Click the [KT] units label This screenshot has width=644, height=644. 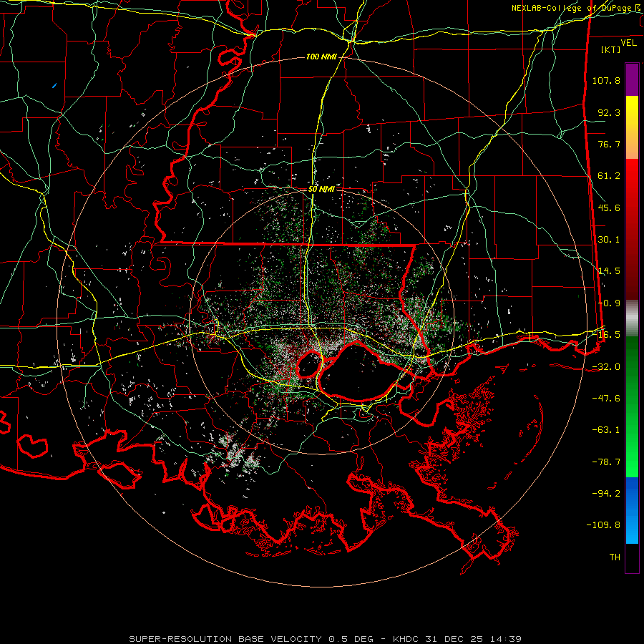611,49
